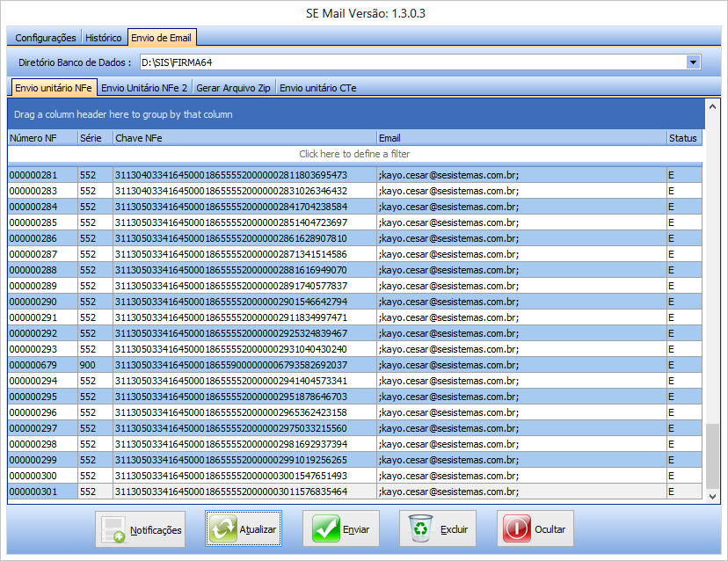Sort by the Número NF column header

[x=42, y=138]
